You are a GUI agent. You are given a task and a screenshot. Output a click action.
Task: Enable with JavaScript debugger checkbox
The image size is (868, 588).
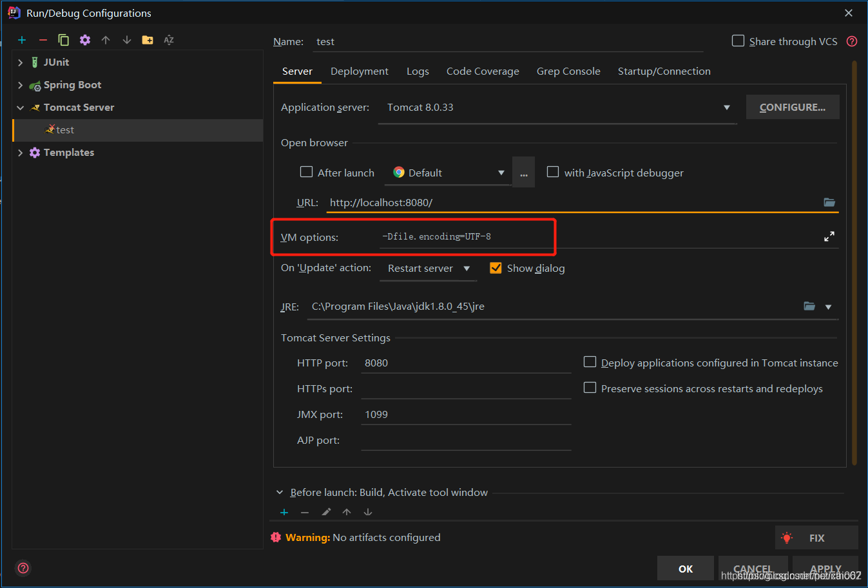click(553, 172)
